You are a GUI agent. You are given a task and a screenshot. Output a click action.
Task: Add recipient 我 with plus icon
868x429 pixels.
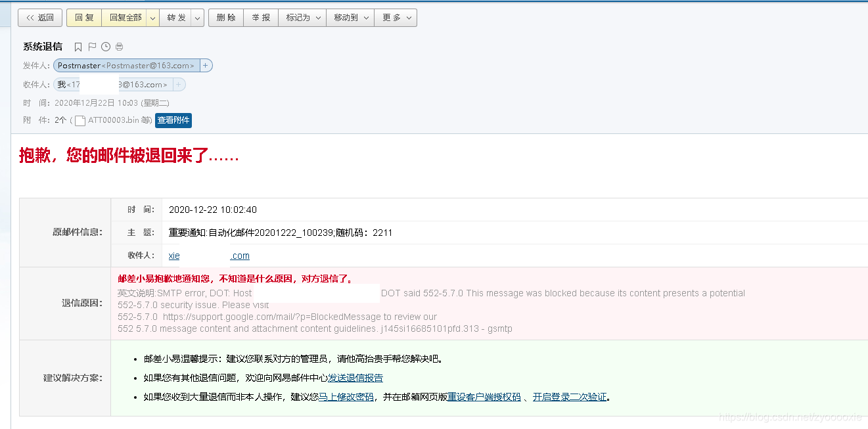[x=179, y=85]
